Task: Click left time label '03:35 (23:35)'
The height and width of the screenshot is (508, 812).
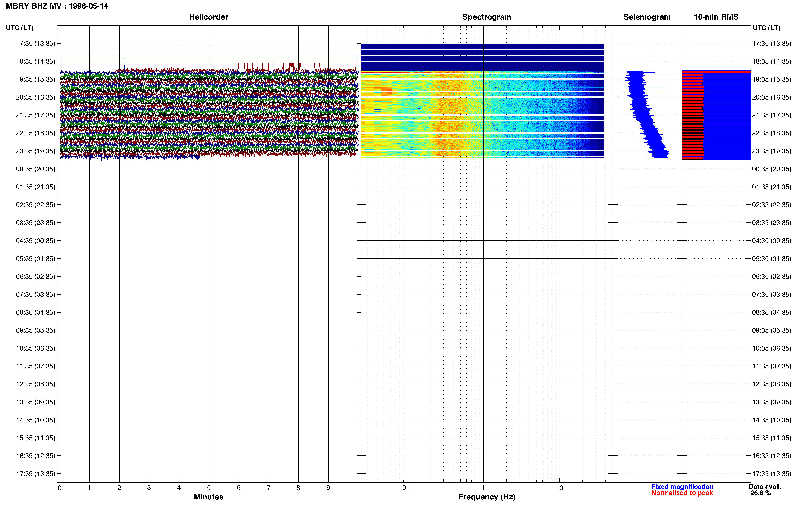Action: [36, 223]
